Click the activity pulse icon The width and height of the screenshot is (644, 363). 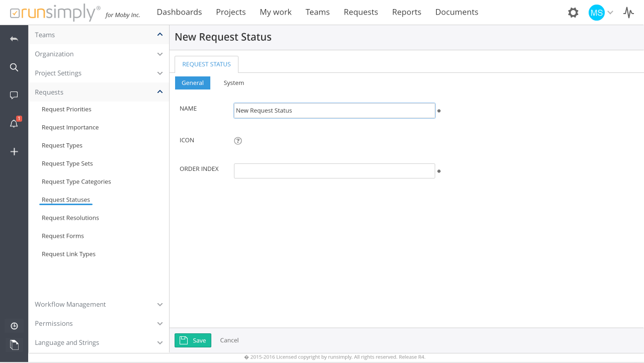coord(628,13)
